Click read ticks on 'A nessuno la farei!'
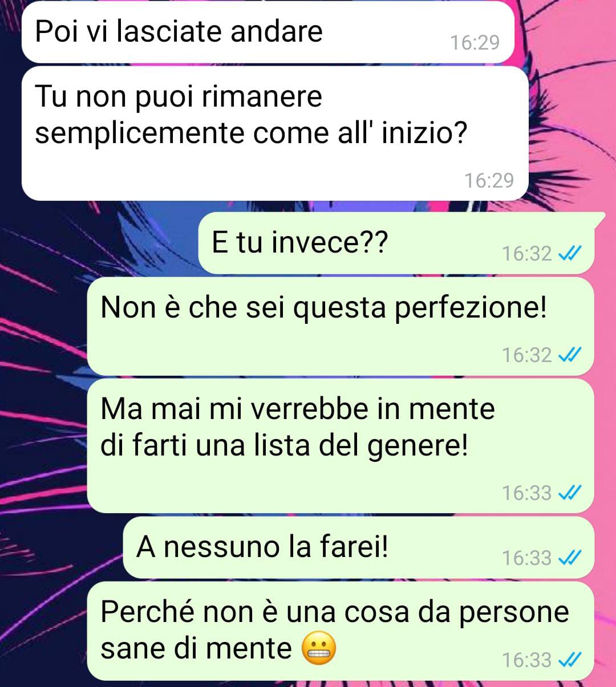The width and height of the screenshot is (616, 687). coord(569,558)
